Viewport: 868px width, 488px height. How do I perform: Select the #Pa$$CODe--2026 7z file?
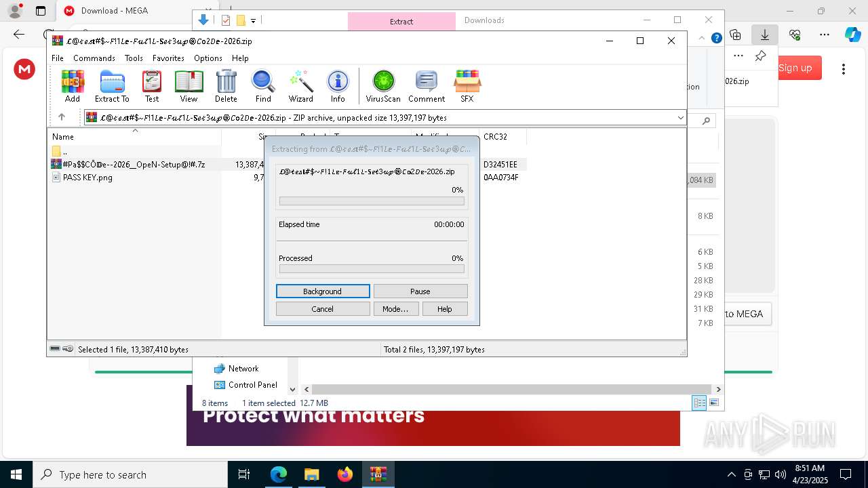[134, 164]
